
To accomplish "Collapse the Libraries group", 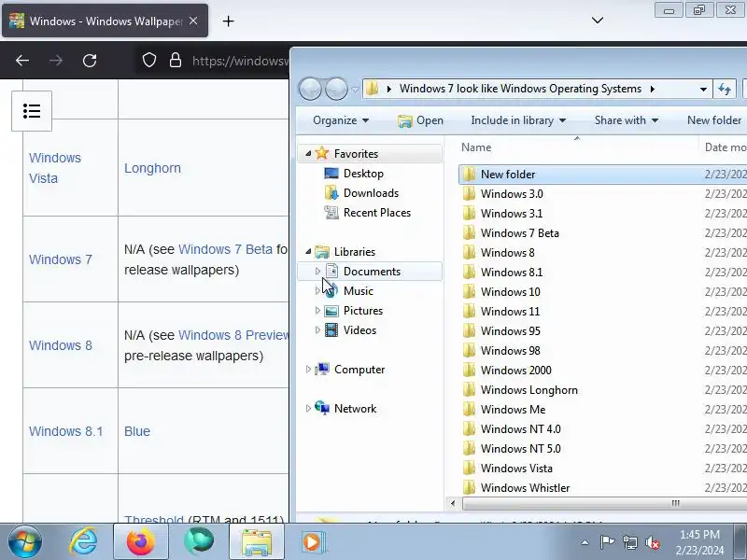I will (x=308, y=251).
